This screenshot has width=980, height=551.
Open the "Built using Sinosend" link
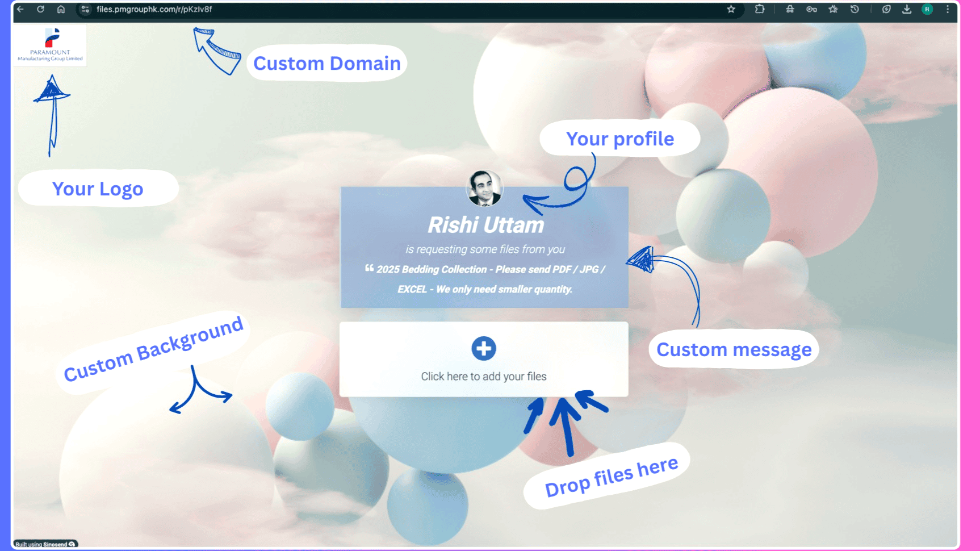[45, 544]
